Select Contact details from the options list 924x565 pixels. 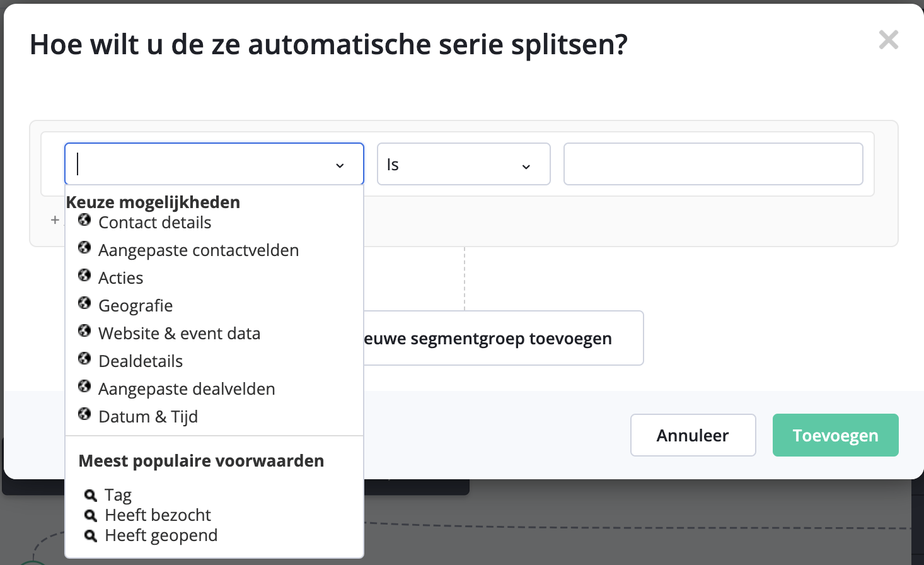pyautogui.click(x=154, y=222)
